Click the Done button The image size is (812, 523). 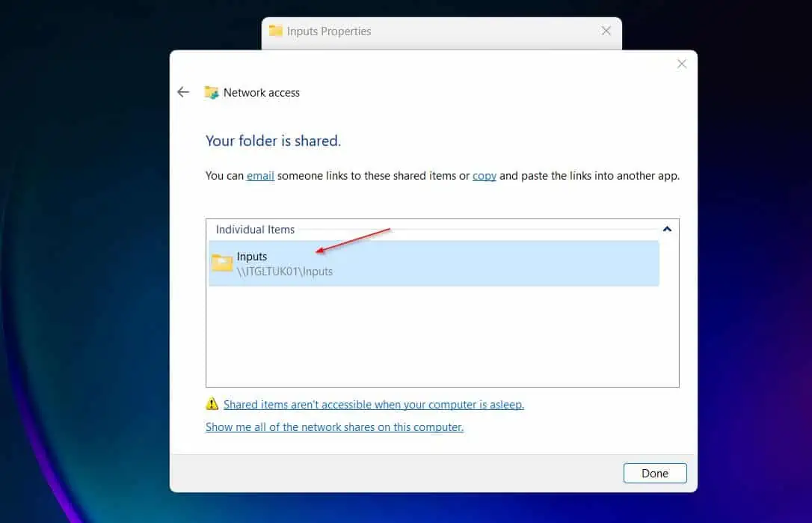coord(654,473)
